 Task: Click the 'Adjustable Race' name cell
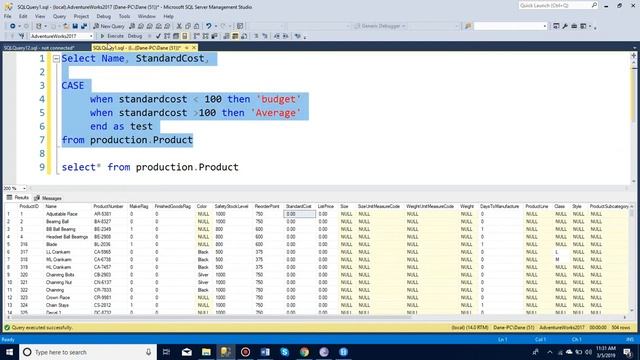coord(62,214)
